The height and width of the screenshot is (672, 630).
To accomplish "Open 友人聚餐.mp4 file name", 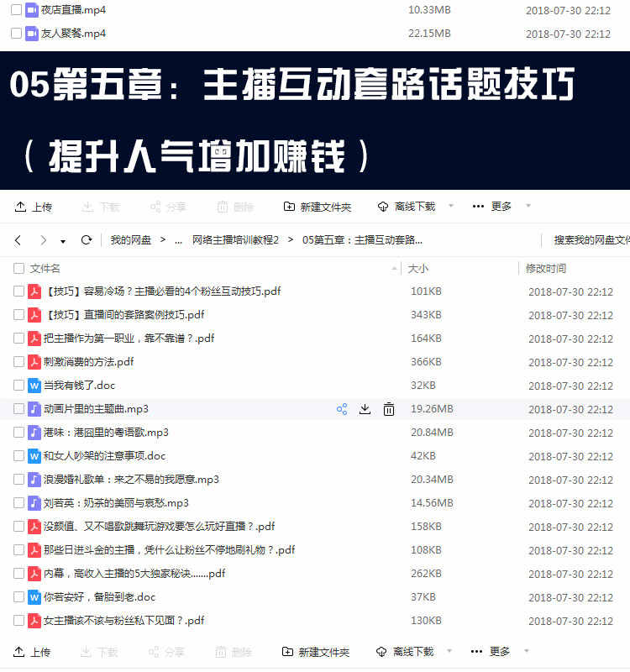I will coord(73,34).
